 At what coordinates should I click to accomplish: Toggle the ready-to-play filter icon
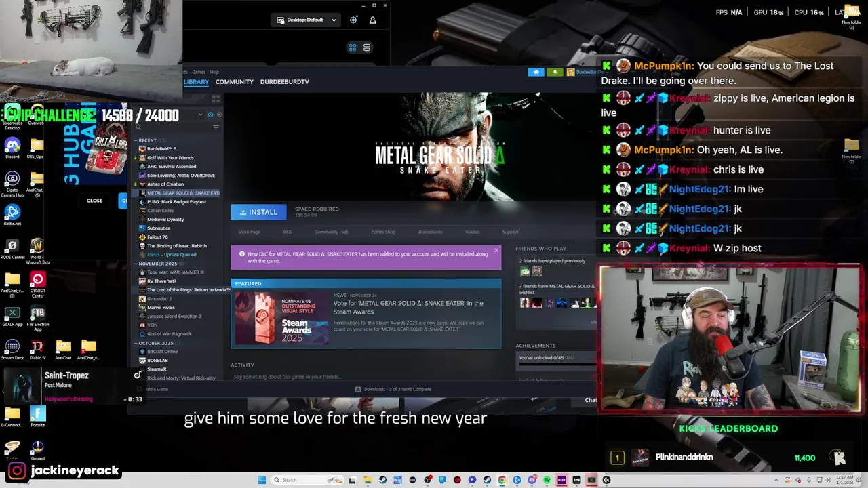(x=218, y=115)
